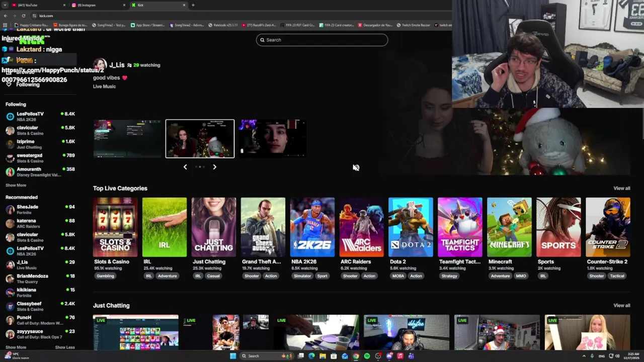Open the PuncH channel in the Recommended list
This screenshot has width=644, height=362.
(40, 320)
